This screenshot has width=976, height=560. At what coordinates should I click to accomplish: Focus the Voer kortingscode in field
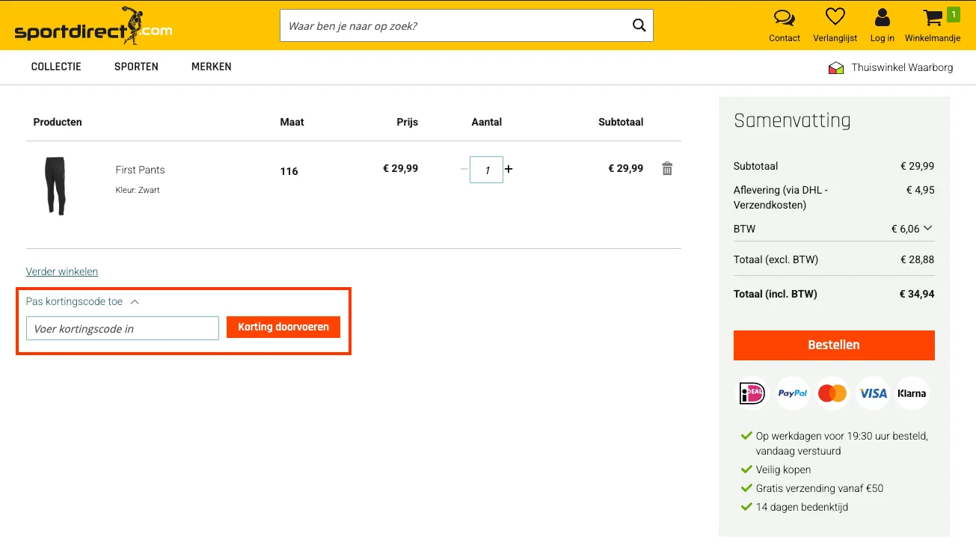[123, 328]
